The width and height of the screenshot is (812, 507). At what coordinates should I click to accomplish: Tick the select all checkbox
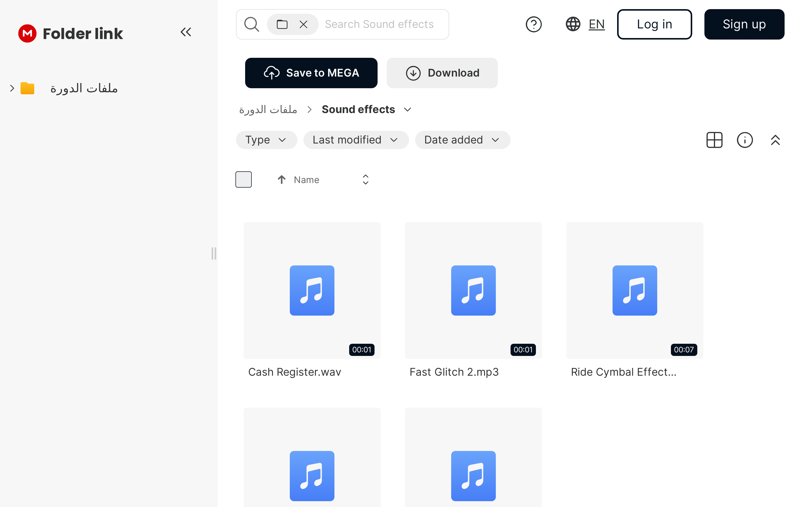[x=244, y=179]
